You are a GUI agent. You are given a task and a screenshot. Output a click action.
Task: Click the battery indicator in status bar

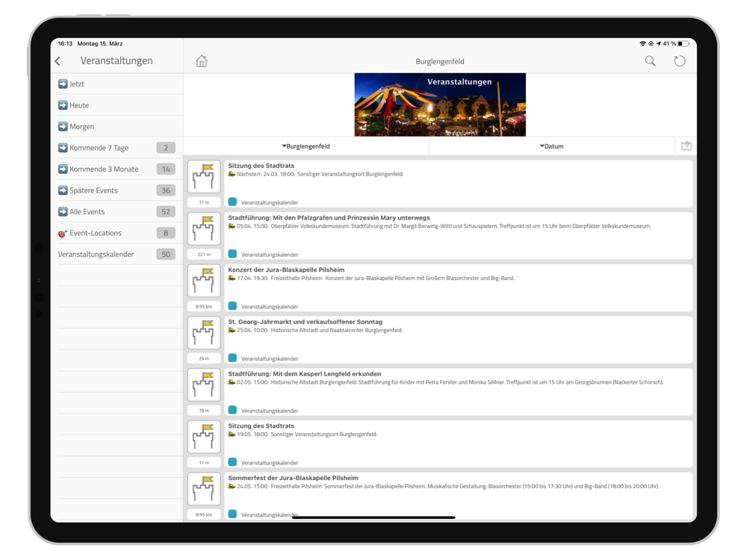click(x=684, y=43)
